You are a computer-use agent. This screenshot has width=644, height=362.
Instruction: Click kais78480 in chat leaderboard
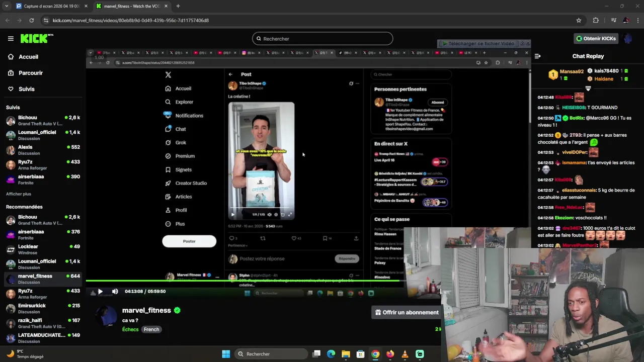pyautogui.click(x=606, y=71)
